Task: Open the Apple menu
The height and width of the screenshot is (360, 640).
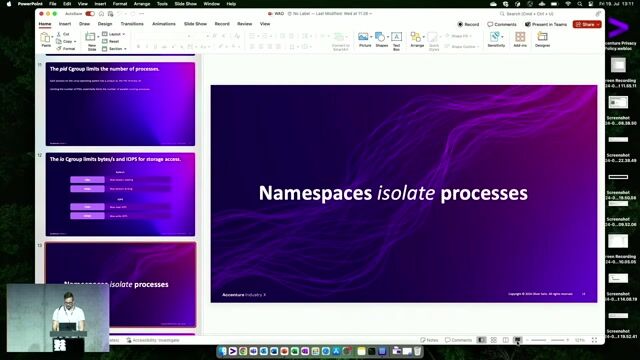Action: pos(9,4)
